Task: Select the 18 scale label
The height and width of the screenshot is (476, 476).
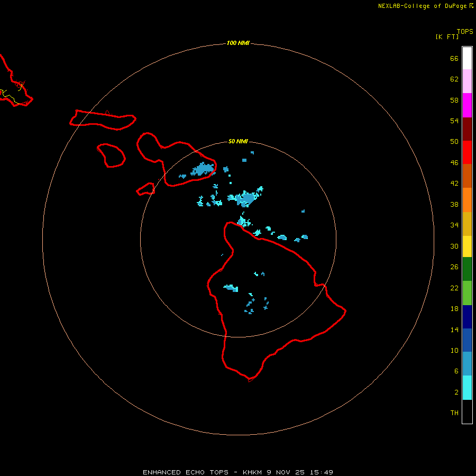Action: (454, 309)
